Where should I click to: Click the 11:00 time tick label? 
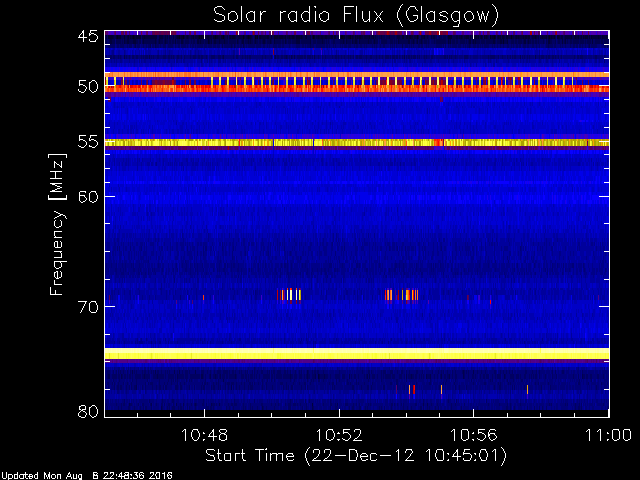[608, 435]
